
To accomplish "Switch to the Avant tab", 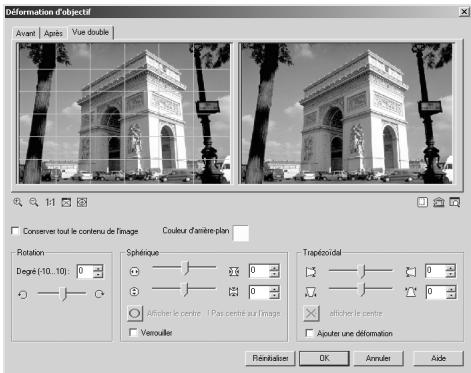I will tap(26, 33).
